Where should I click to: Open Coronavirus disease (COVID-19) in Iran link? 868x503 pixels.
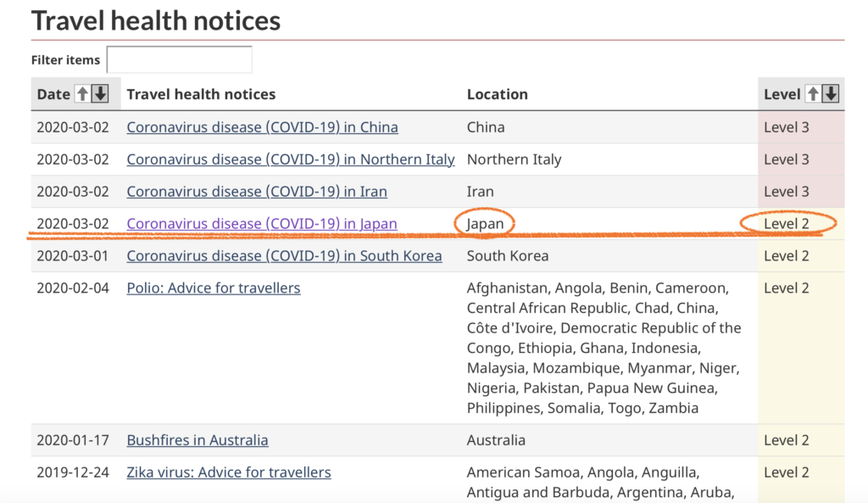point(256,192)
